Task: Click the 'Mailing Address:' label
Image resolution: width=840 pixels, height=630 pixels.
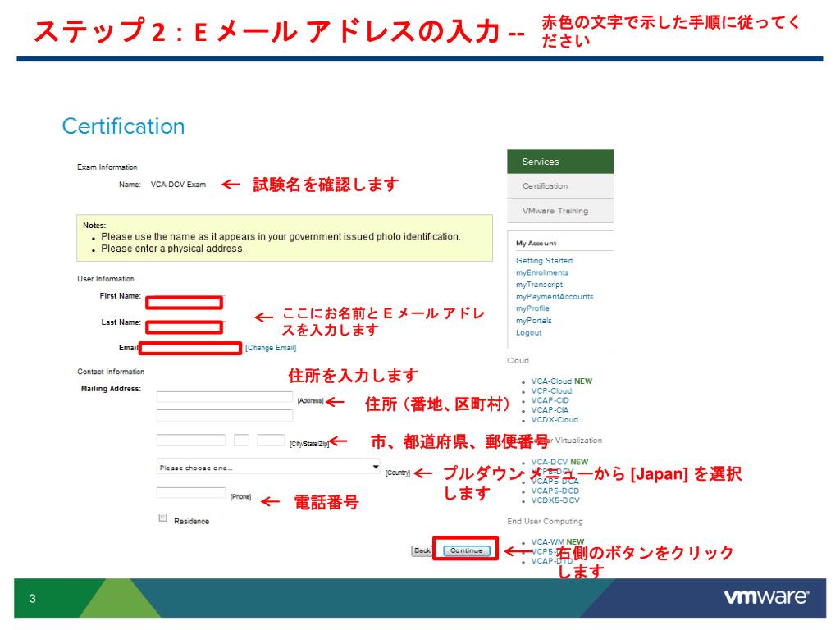Action: click(111, 389)
